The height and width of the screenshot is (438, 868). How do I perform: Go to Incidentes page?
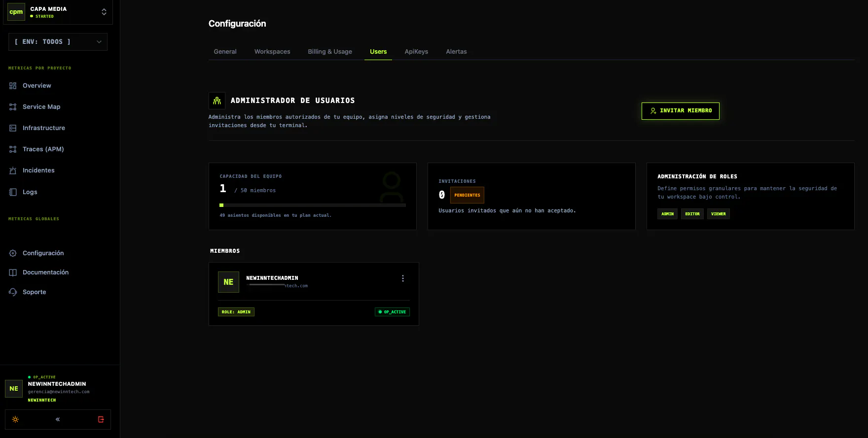point(38,170)
